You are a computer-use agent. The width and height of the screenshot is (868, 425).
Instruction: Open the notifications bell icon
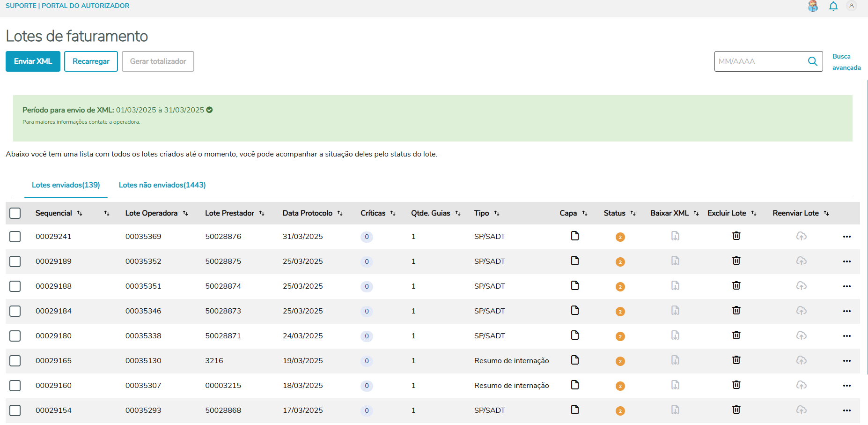(x=833, y=6)
